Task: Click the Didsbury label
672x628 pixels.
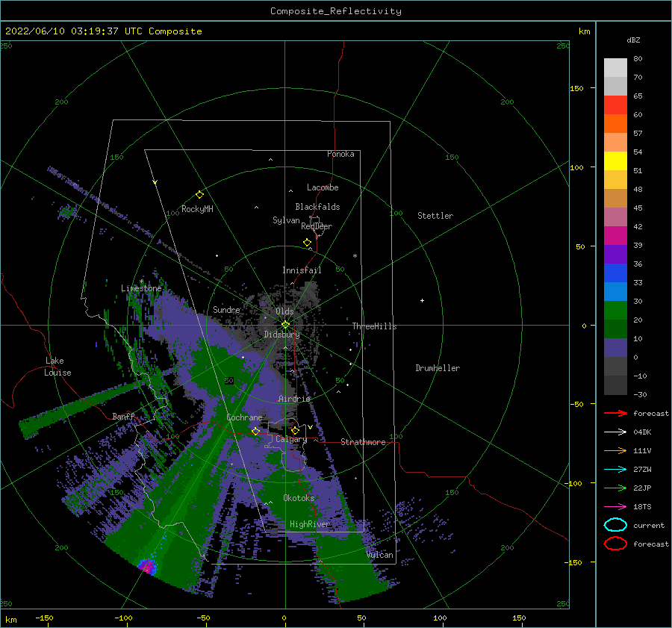Action: click(281, 335)
